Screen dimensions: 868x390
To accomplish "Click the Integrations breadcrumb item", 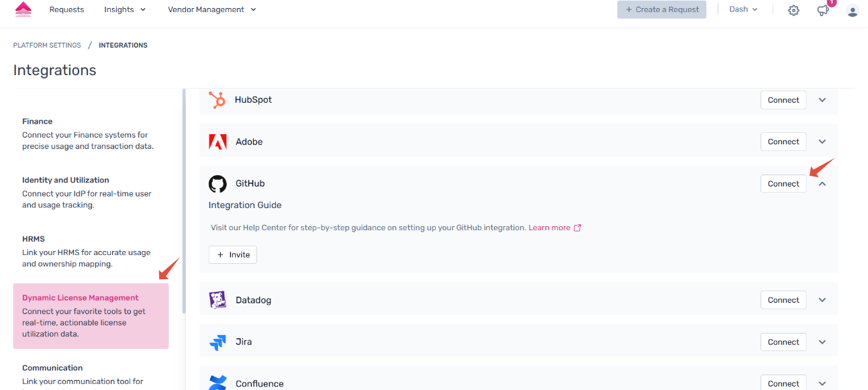I will point(123,45).
